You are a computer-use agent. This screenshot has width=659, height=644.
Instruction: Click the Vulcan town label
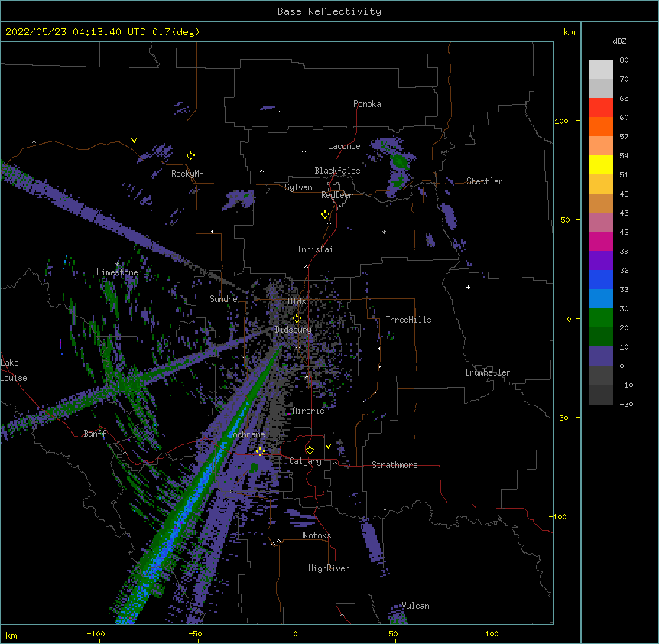(x=415, y=606)
